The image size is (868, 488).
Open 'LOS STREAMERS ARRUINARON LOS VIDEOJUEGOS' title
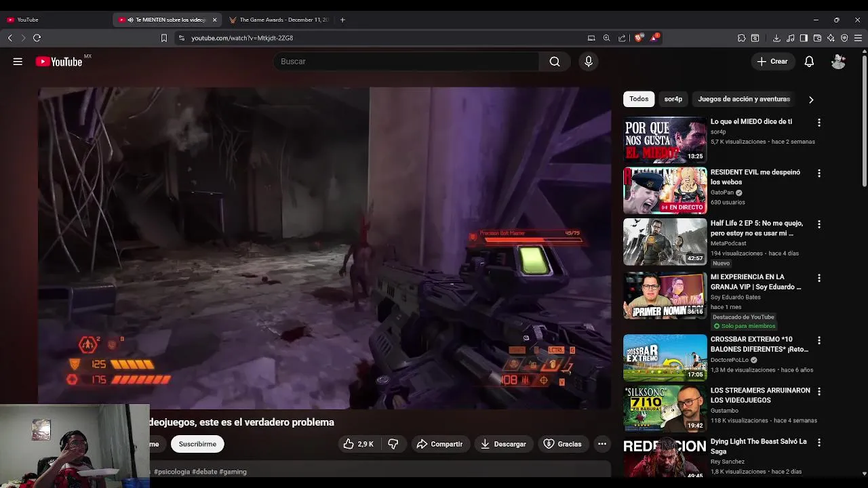coord(760,395)
